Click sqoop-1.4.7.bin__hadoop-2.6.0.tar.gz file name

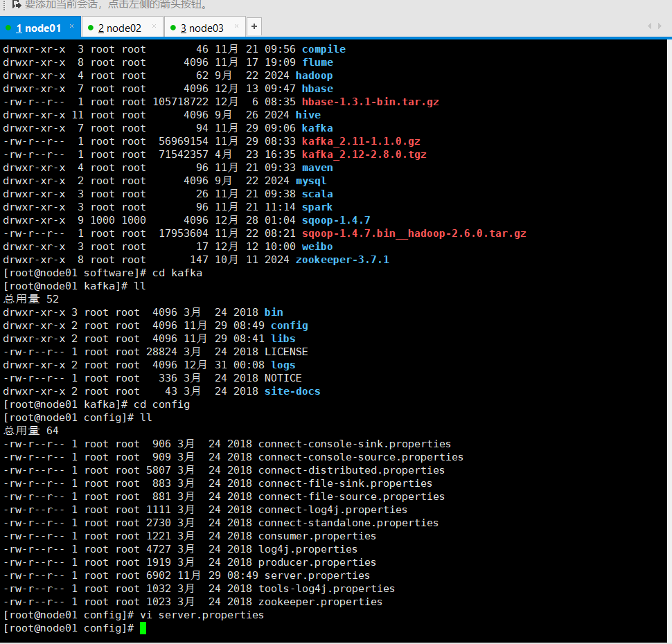414,234
